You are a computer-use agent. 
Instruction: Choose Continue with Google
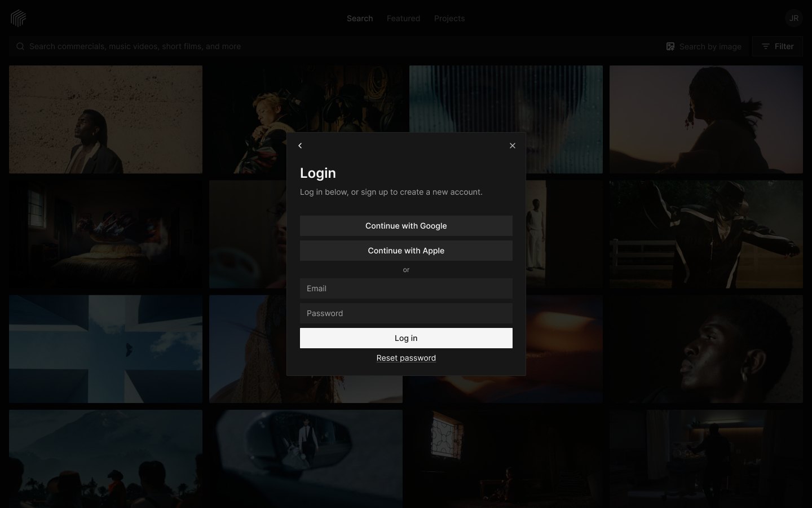406,226
